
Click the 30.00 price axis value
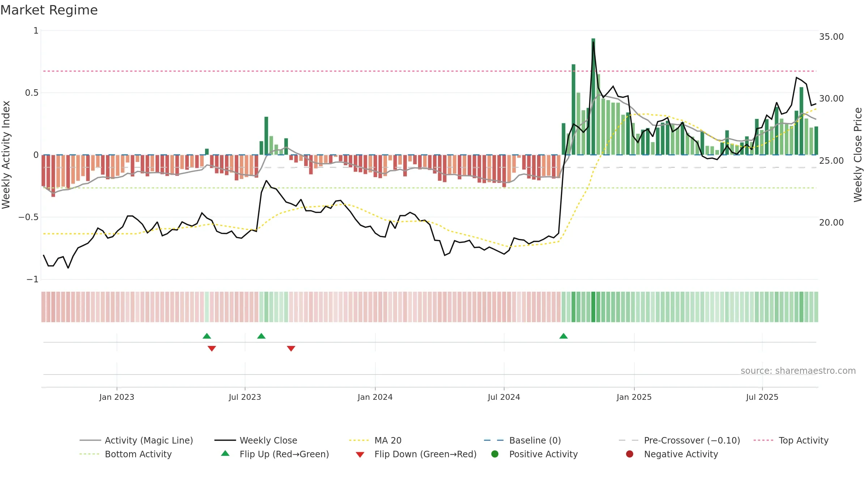(x=831, y=98)
